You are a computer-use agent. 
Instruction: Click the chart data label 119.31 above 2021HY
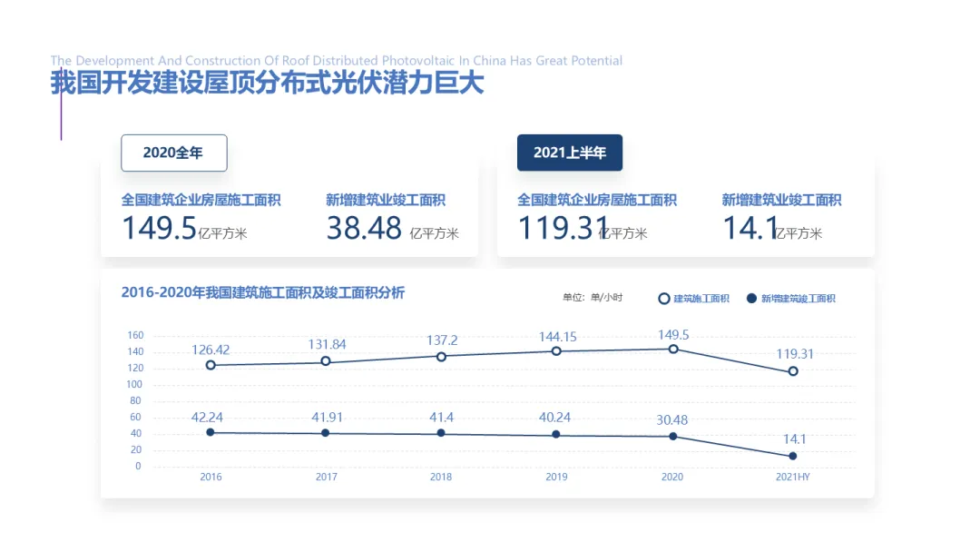tap(795, 354)
